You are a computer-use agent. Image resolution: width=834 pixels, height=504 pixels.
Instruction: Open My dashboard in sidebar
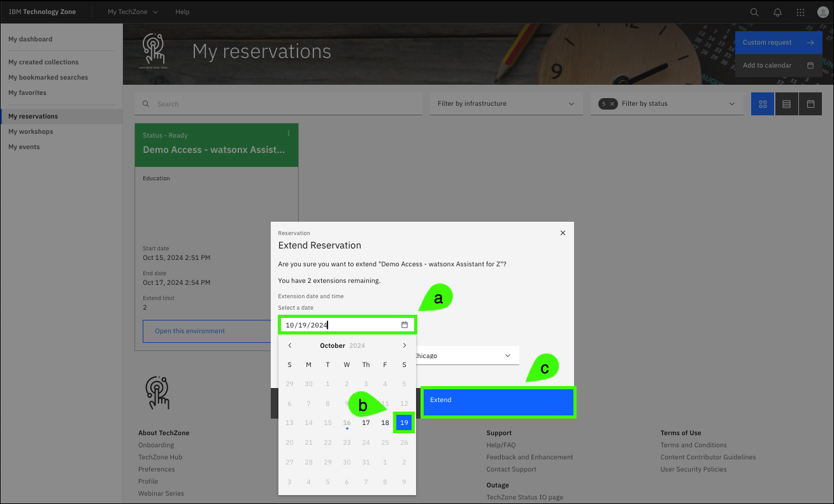(x=31, y=39)
